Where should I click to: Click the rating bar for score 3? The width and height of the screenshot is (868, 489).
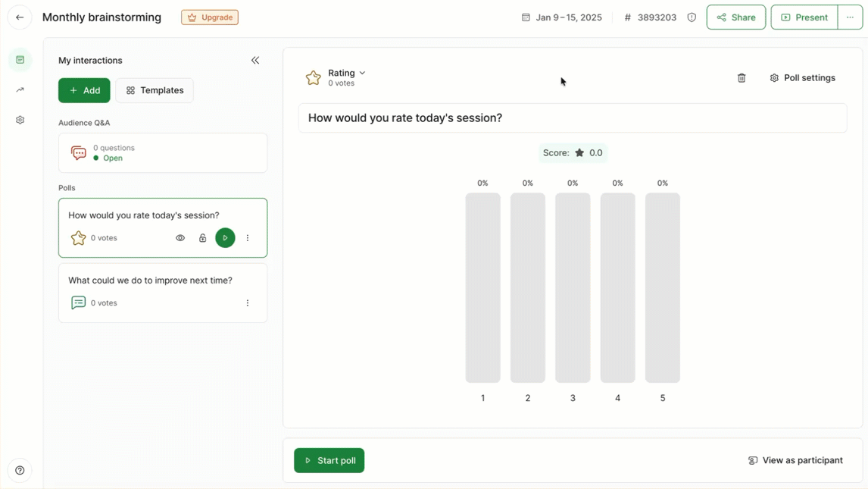pyautogui.click(x=573, y=287)
